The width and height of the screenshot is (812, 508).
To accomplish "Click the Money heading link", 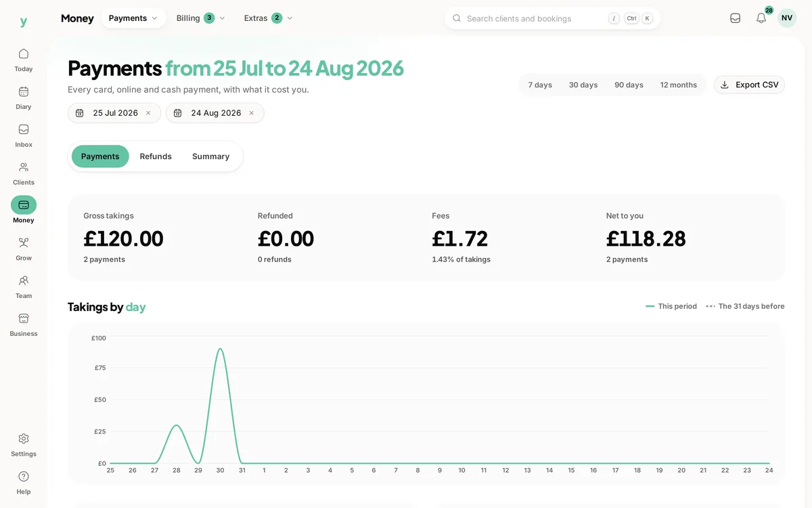I will [x=77, y=18].
